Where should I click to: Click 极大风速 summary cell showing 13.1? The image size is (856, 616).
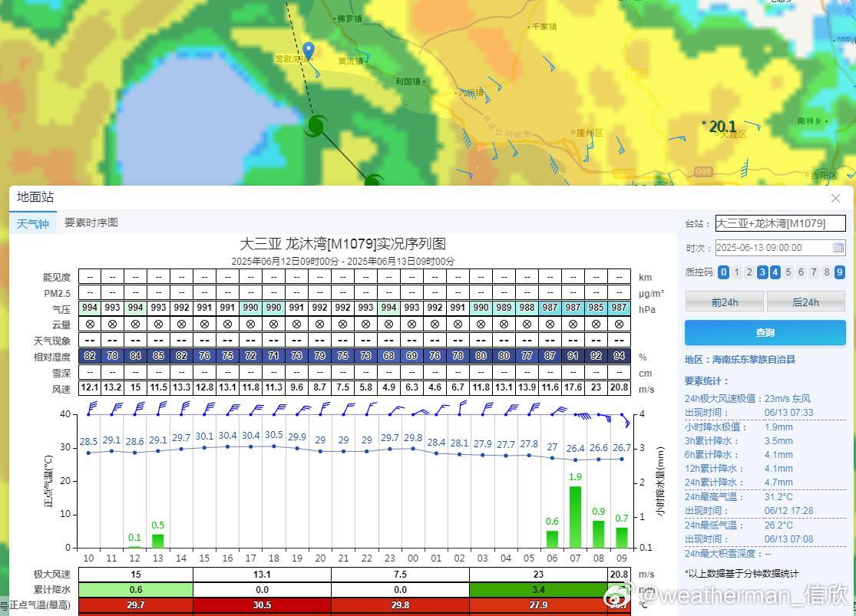click(x=262, y=575)
